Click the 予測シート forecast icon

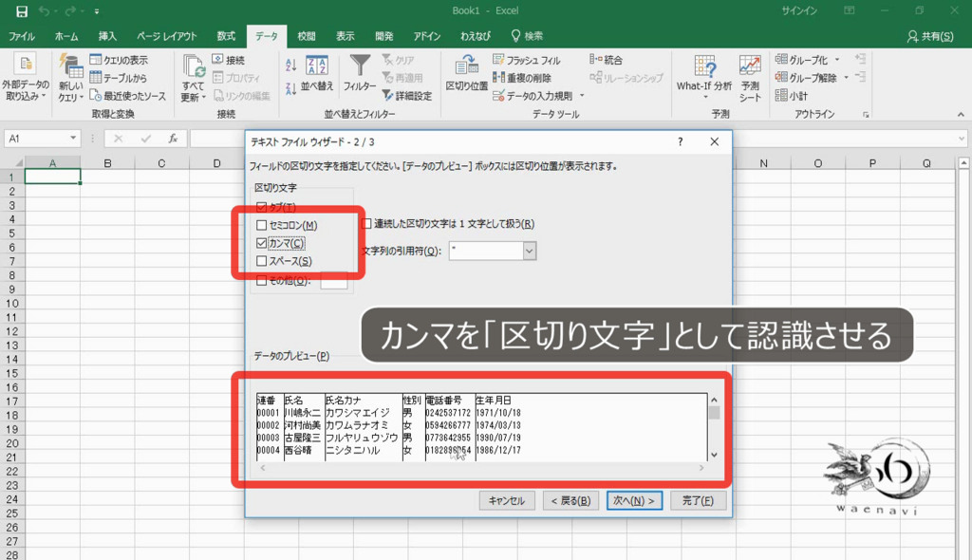click(750, 65)
